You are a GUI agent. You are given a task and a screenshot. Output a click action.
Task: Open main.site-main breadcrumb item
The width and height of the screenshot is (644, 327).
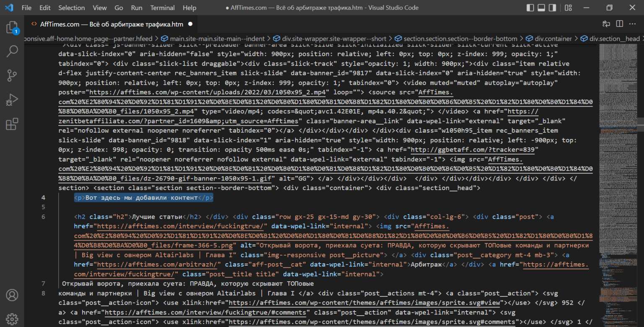click(213, 39)
